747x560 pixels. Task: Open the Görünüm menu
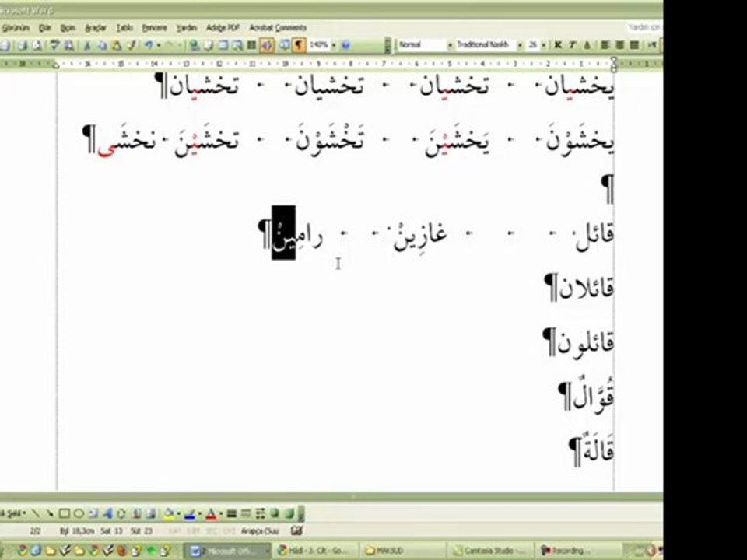pos(16,28)
